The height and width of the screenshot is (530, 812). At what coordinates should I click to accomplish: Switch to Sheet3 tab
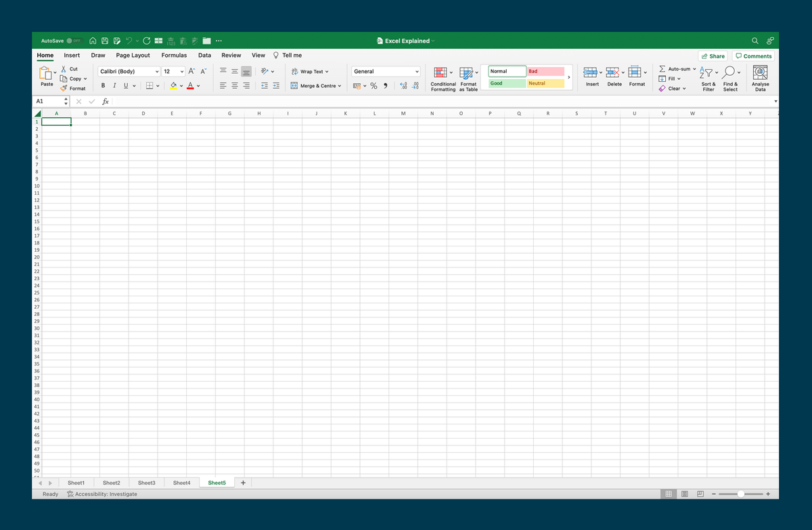coord(146,483)
